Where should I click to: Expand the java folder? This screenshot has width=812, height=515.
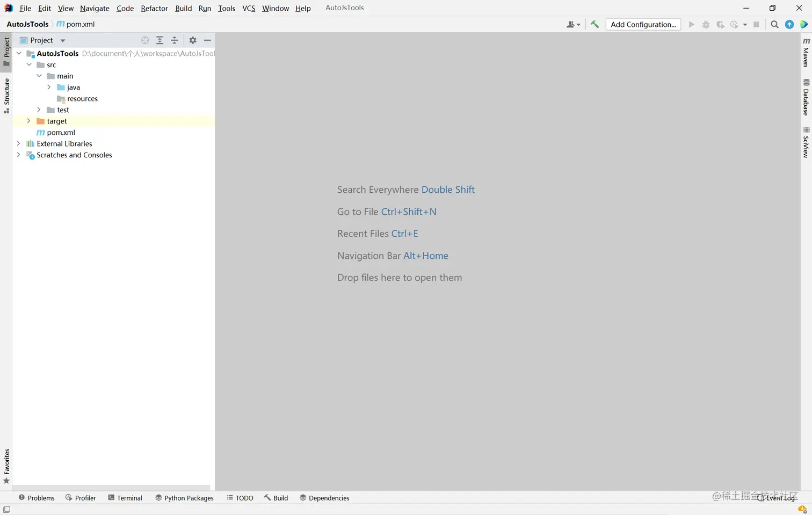click(x=49, y=87)
